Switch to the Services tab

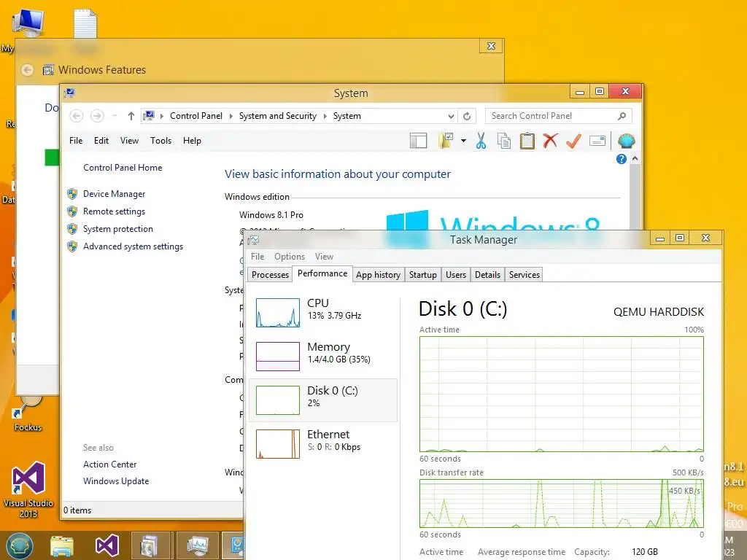524,275
